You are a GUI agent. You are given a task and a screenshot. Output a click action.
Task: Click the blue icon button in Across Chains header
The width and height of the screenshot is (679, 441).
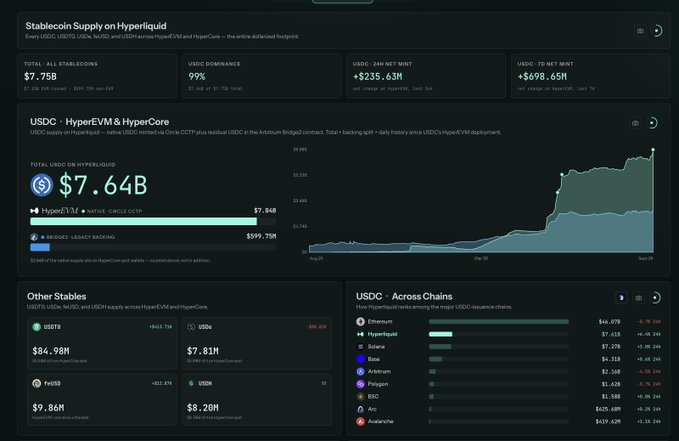(621, 298)
